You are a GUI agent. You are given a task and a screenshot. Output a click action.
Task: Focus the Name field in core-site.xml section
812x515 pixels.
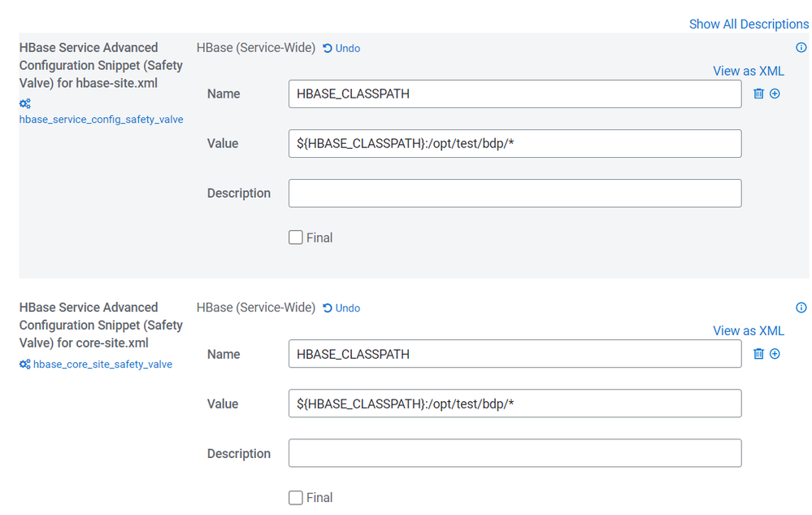click(x=515, y=354)
